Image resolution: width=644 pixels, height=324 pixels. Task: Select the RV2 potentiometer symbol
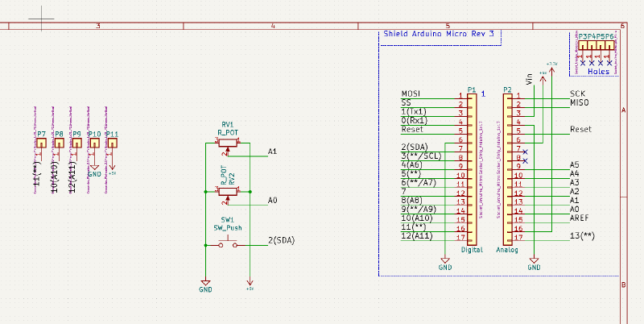[228, 191]
